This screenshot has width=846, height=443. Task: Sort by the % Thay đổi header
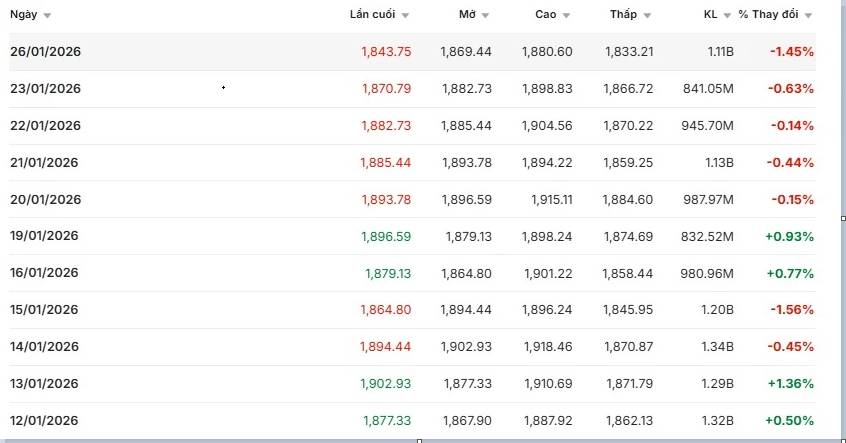coord(769,15)
